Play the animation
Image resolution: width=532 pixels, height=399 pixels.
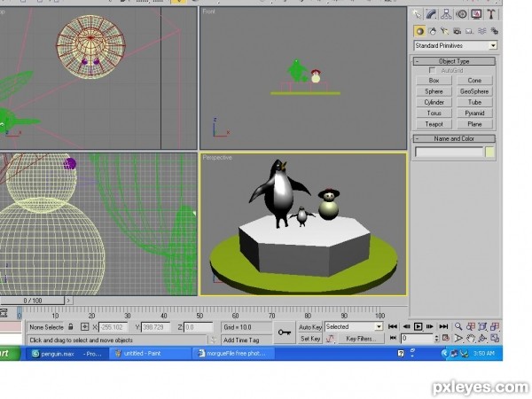click(x=418, y=326)
